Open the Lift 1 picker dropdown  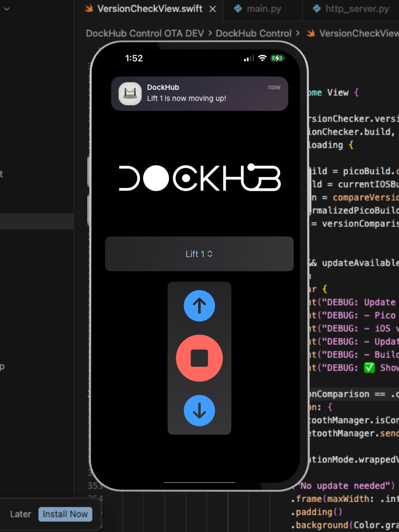199,254
